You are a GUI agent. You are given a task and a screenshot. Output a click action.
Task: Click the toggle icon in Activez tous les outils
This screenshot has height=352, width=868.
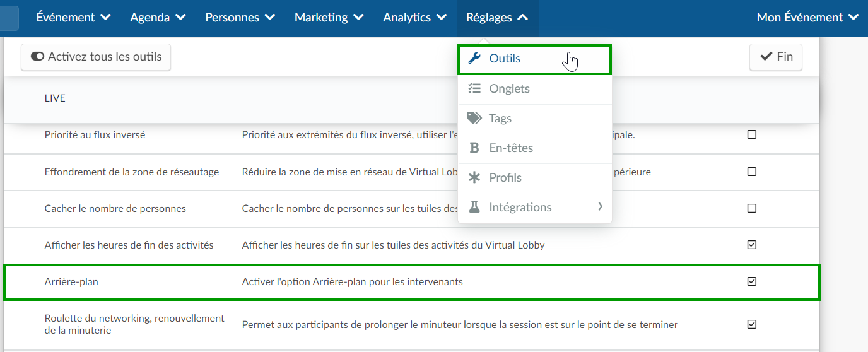pos(37,57)
